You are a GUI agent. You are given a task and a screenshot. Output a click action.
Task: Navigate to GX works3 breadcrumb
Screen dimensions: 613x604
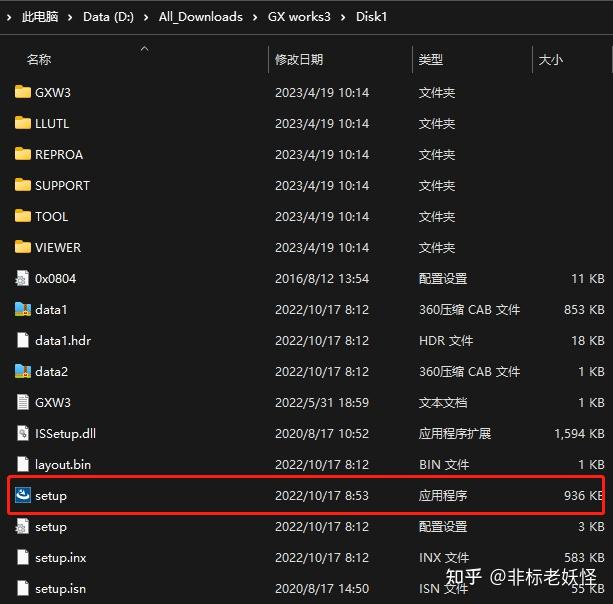pos(299,17)
